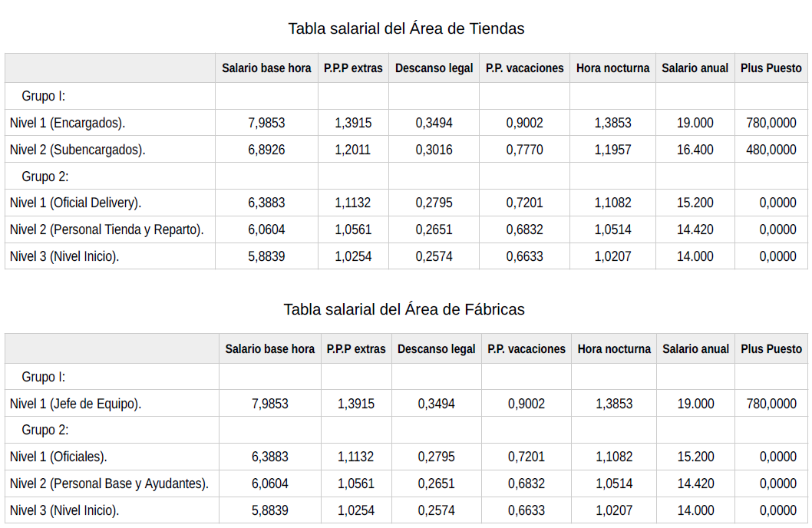Click the 'Tabla salarial del Área de Tiendas' title
The width and height of the screenshot is (812, 528).
pyautogui.click(x=406, y=28)
